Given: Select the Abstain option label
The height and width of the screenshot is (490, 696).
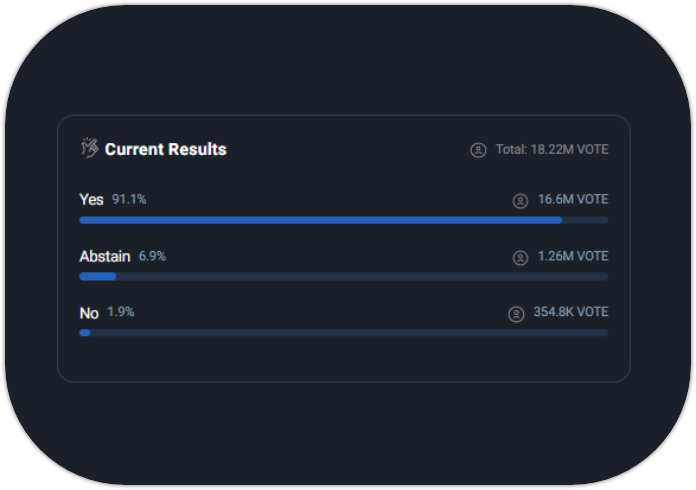Looking at the screenshot, I should pyautogui.click(x=104, y=257).
